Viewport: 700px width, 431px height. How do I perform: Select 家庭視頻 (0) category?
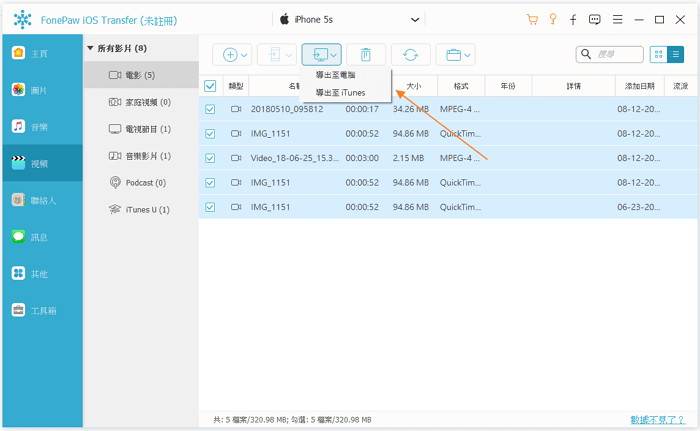coord(141,102)
